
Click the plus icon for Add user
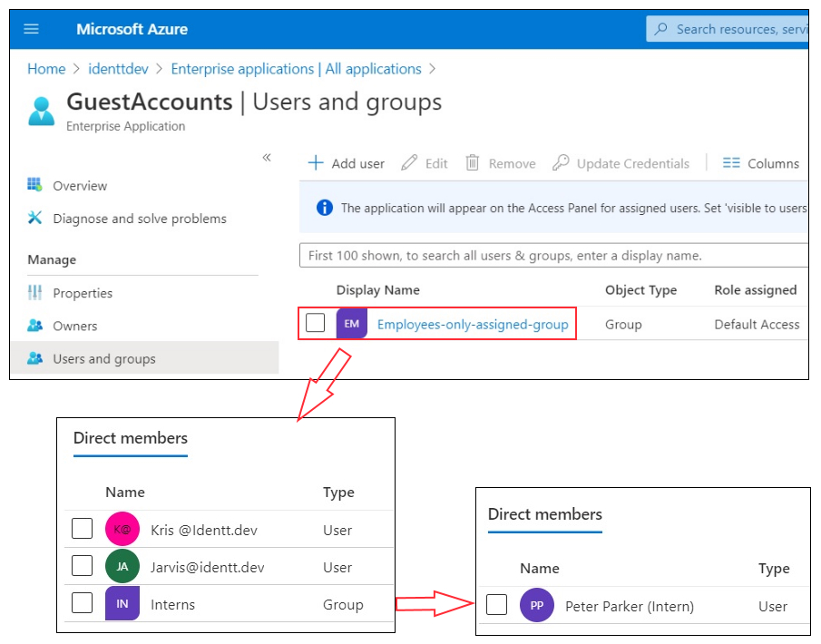(x=316, y=163)
